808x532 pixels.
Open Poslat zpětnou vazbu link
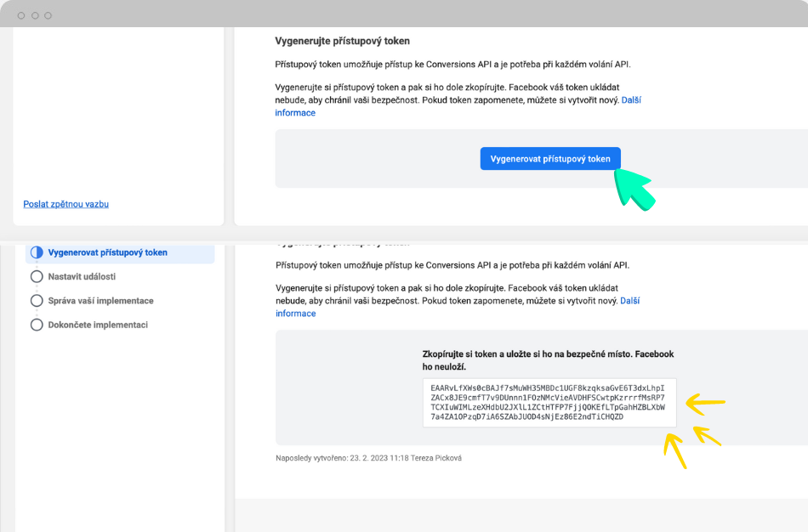click(66, 204)
